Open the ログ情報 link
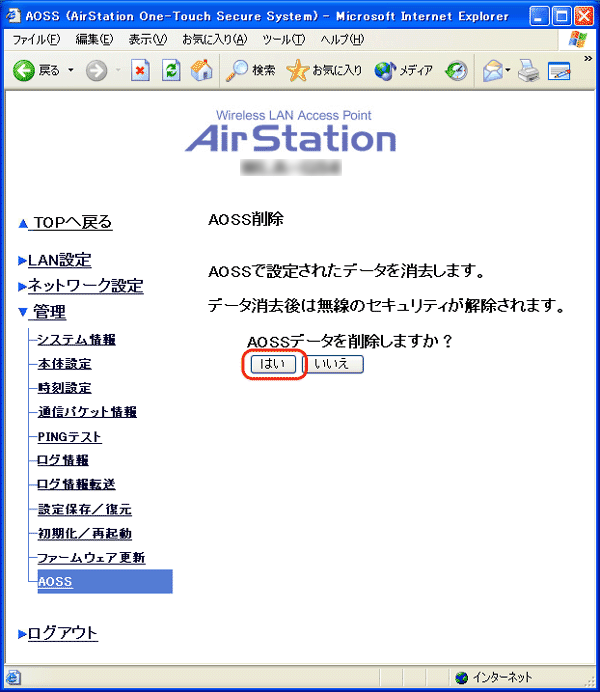The height and width of the screenshot is (692, 600). (63, 460)
